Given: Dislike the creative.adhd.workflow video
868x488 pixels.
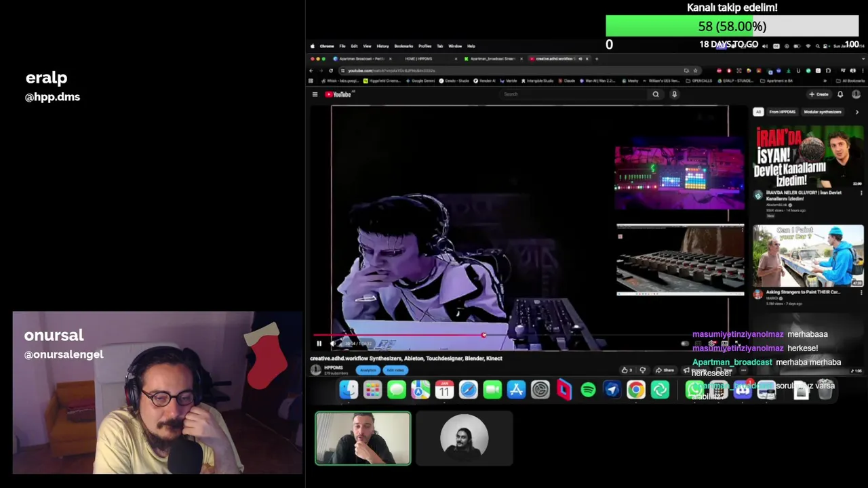Looking at the screenshot, I should [x=643, y=370].
